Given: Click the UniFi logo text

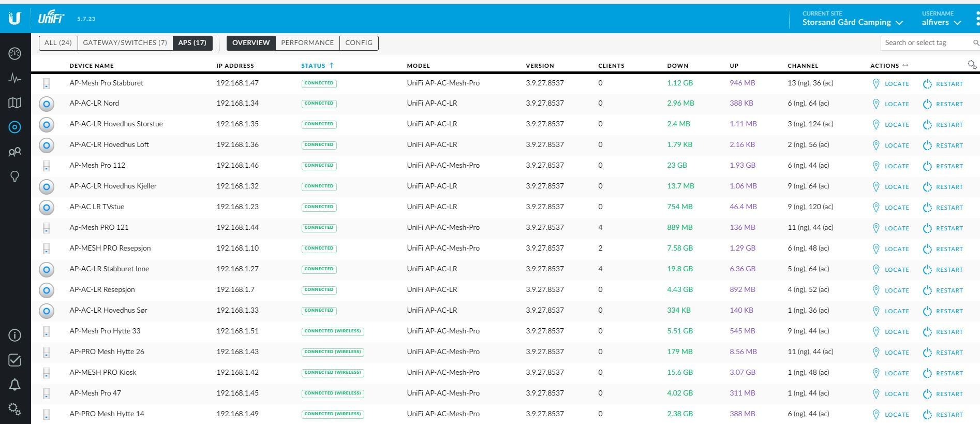Looking at the screenshot, I should 51,18.
